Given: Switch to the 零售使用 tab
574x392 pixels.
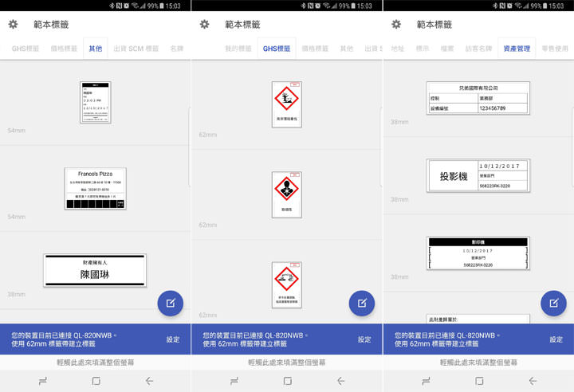Looking at the screenshot, I should (x=555, y=49).
